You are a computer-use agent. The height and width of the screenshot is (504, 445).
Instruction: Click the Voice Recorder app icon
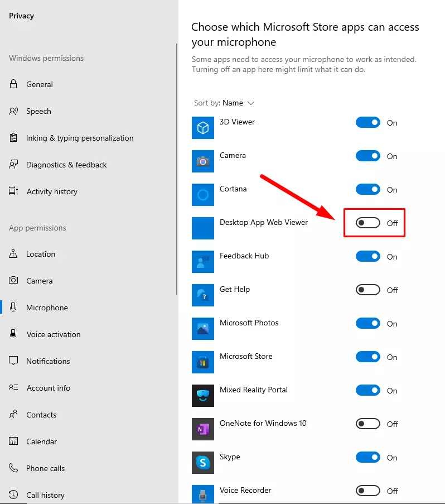[x=203, y=495]
